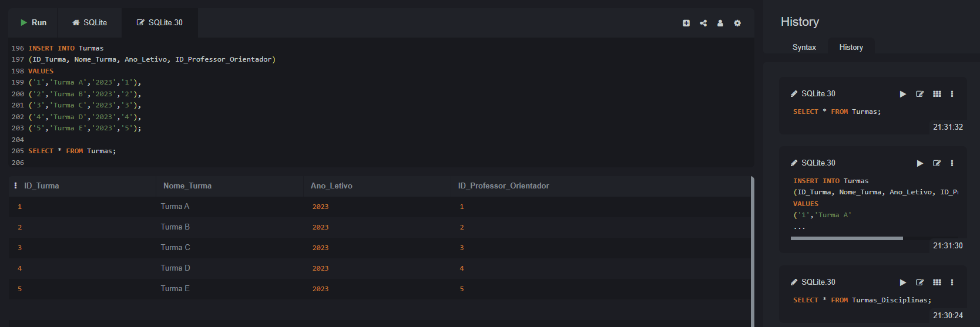Edit the 21:31:32 SELECT Turmas history entry
The height and width of the screenshot is (327, 980).
click(920, 94)
